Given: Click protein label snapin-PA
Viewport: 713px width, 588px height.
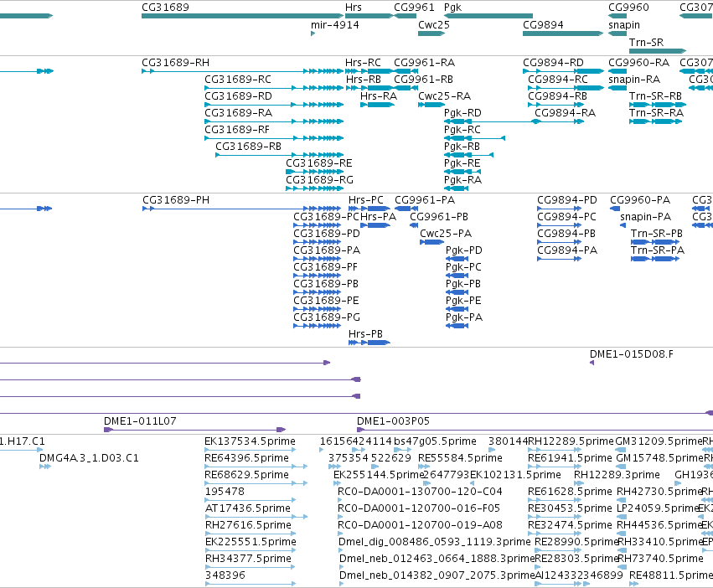Looking at the screenshot, I should (646, 218).
